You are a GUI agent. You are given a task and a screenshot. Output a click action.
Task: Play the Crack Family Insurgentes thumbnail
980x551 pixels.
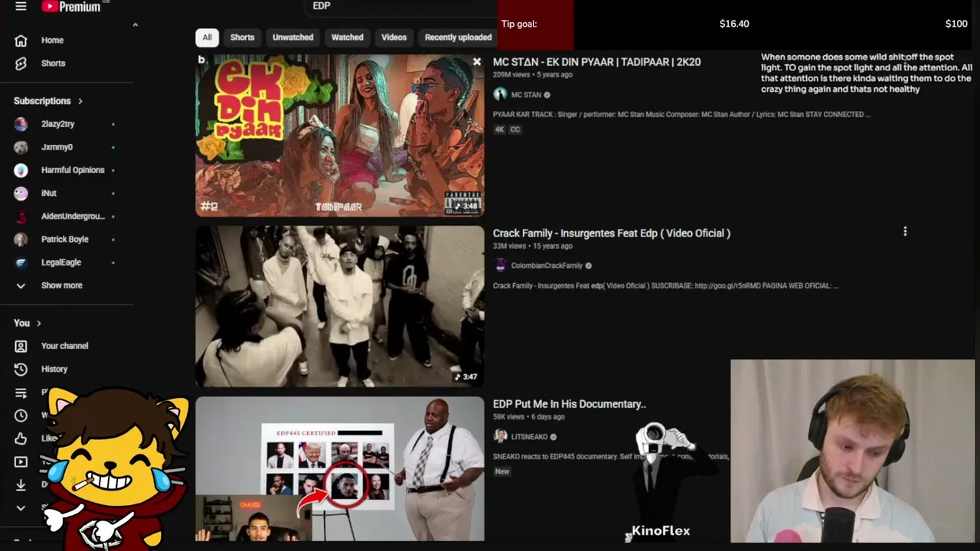340,306
